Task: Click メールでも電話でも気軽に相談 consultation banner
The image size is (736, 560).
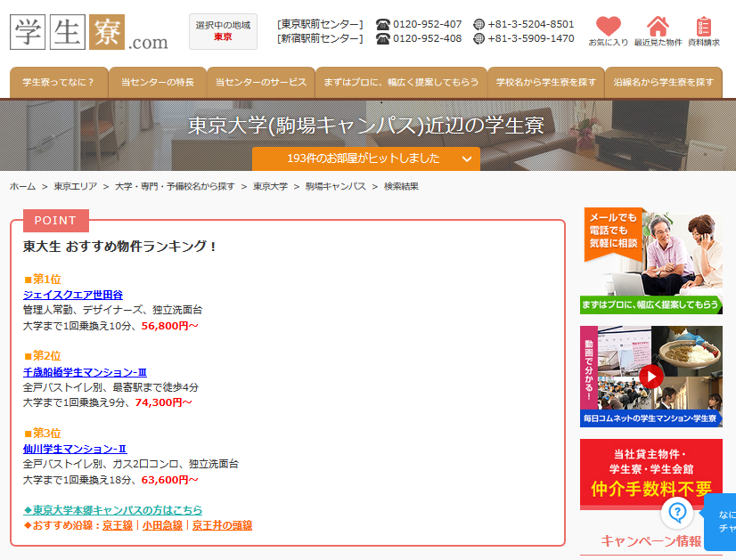Action: point(651,261)
